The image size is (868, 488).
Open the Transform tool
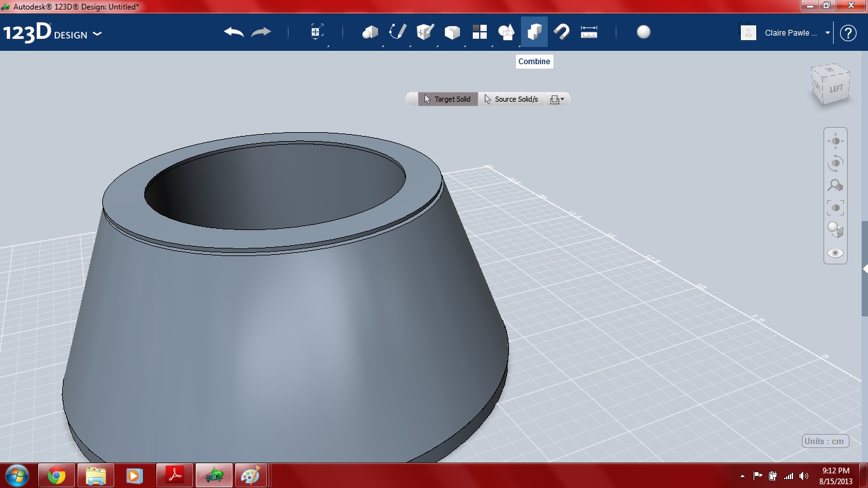click(317, 32)
